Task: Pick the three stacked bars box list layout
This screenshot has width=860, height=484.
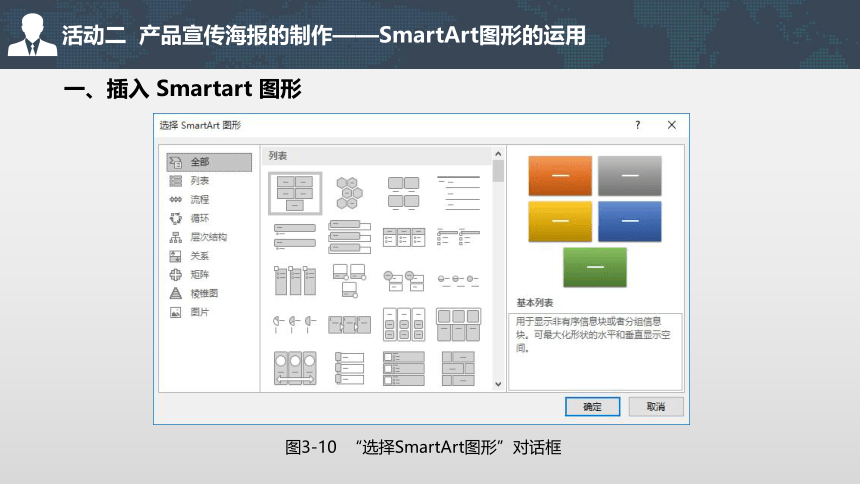Action: 349,237
